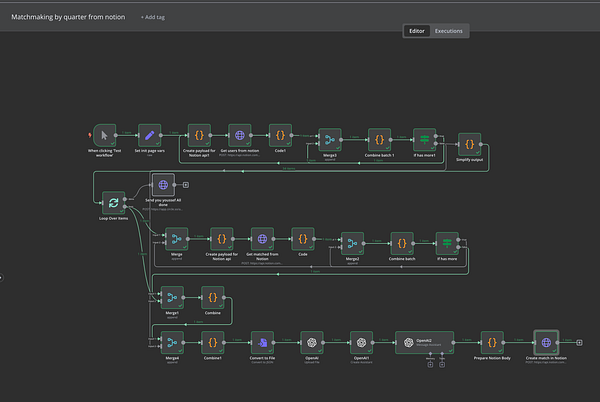Click the 'Prepare Notion Body' node
The width and height of the screenshot is (600, 402).
(490, 341)
